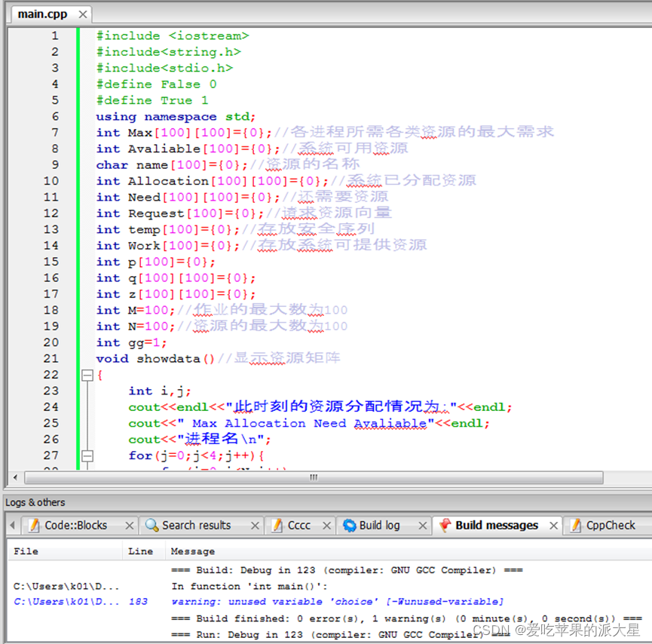Screen dimensions: 652x644
Task: Click the '#include <iostream>' line
Action: pyautogui.click(x=173, y=36)
